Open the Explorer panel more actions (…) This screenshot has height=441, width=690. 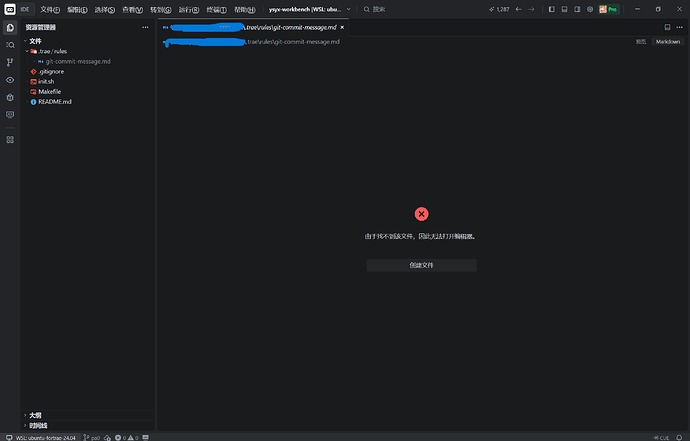pos(145,27)
